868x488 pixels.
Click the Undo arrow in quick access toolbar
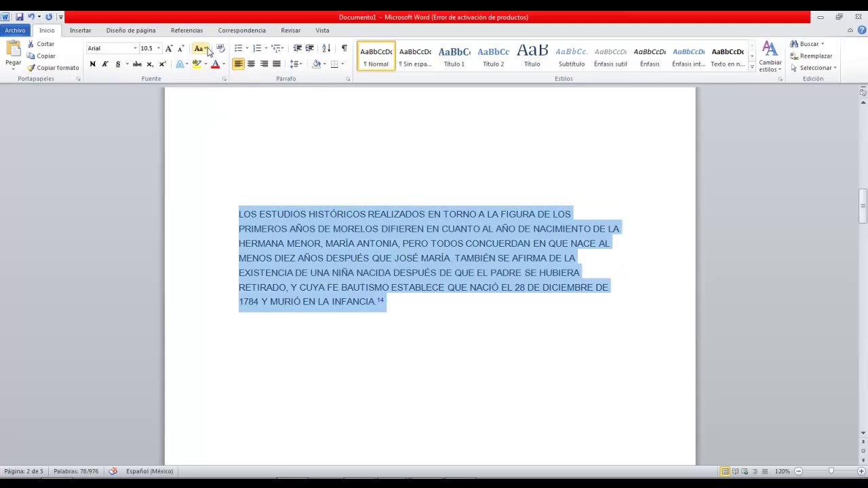[31, 17]
